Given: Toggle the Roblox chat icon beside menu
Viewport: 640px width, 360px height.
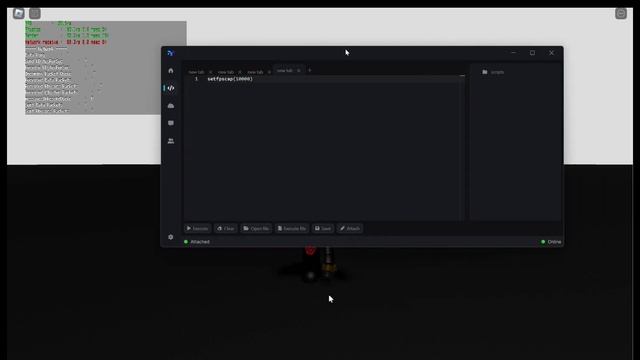Looking at the screenshot, I should (x=35, y=13).
